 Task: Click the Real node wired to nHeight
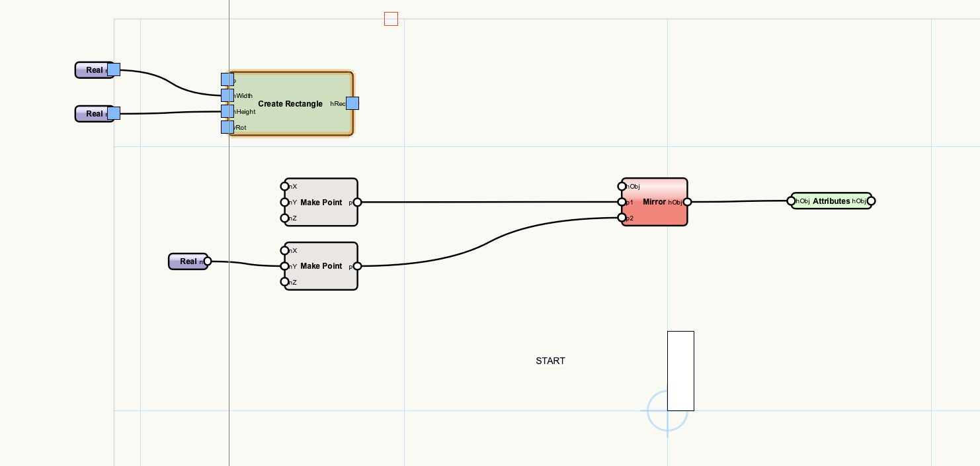tap(93, 114)
